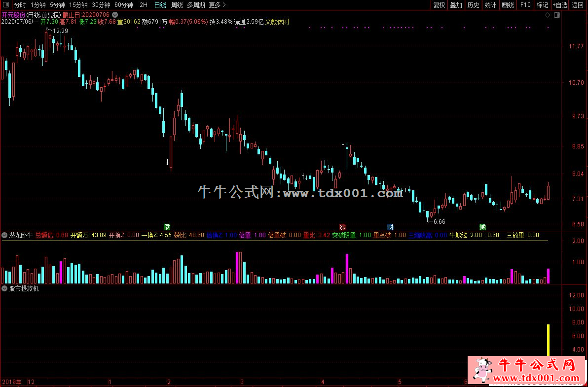Viewport: 588px width, 387px height.
Task: Click the 总额亿: 0.68 indicator value
Action: [52, 235]
